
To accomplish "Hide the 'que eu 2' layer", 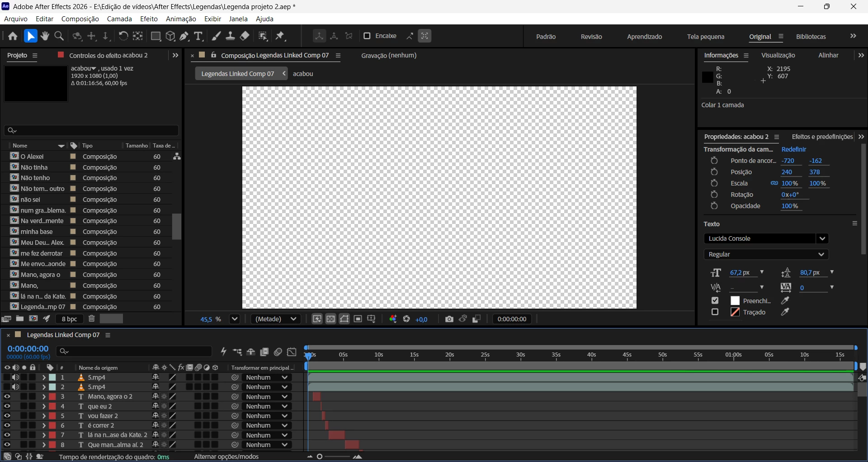I will pos(7,406).
